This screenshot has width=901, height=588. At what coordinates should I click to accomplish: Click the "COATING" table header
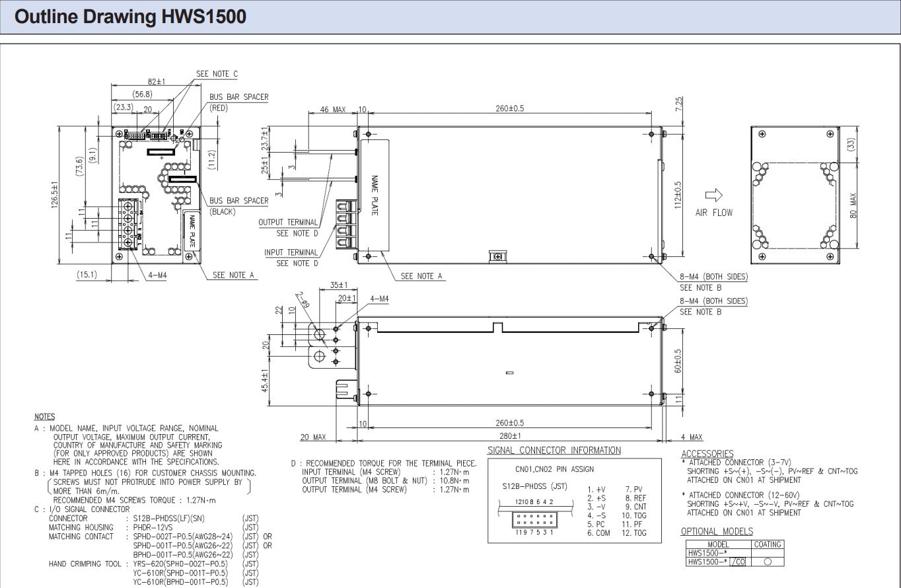point(768,544)
